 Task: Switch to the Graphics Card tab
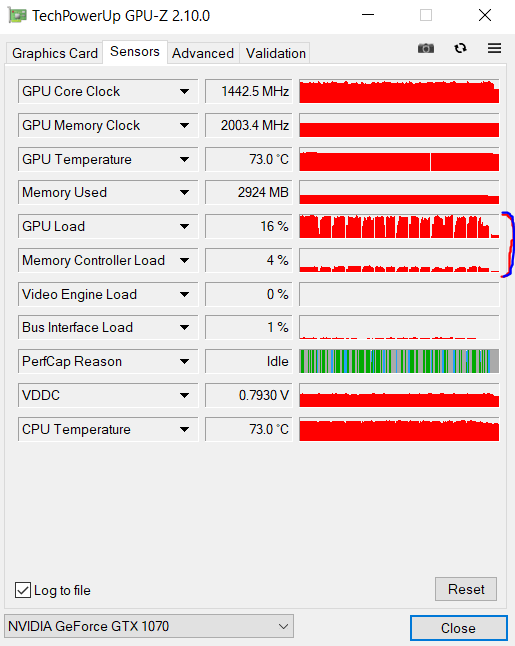pyautogui.click(x=55, y=53)
